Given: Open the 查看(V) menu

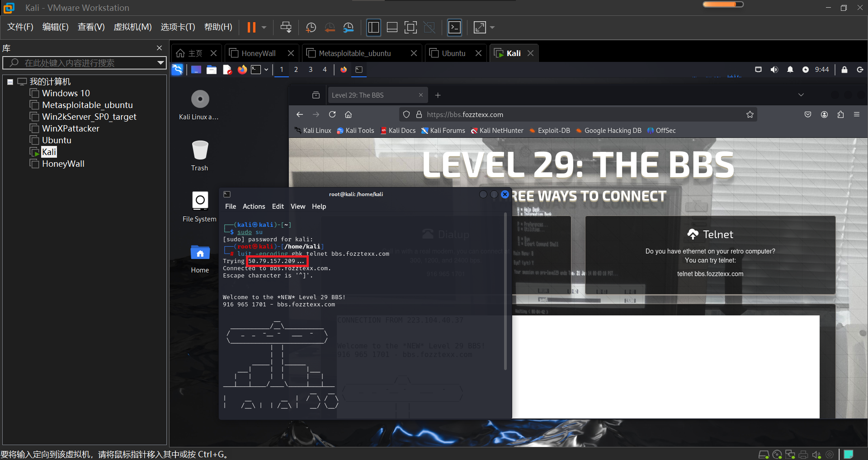Looking at the screenshot, I should tap(91, 27).
